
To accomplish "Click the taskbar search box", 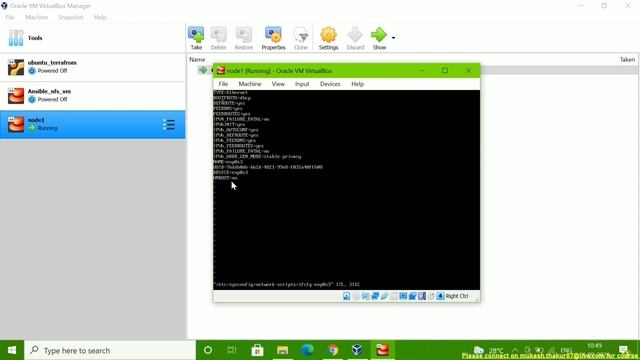I will click(x=110, y=350).
